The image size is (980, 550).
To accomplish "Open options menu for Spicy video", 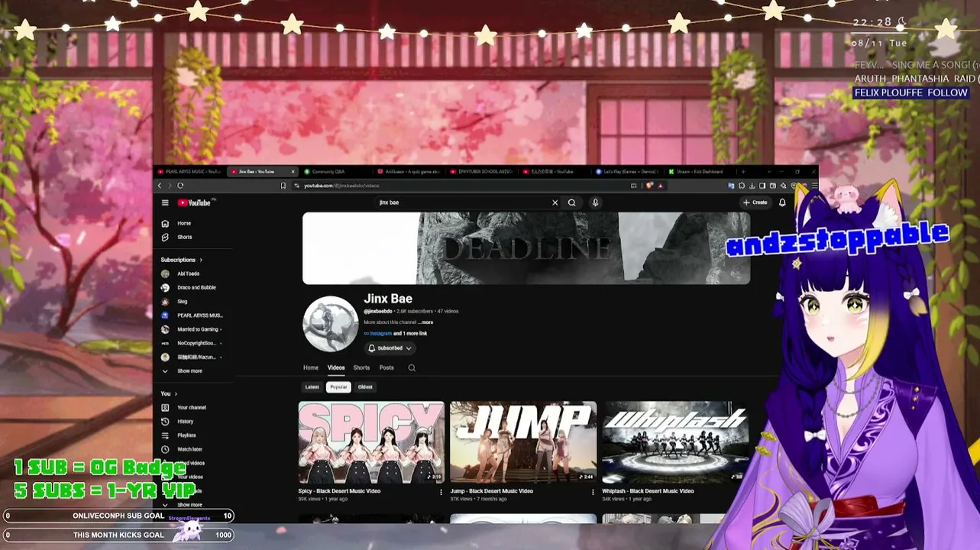I will 441,492.
